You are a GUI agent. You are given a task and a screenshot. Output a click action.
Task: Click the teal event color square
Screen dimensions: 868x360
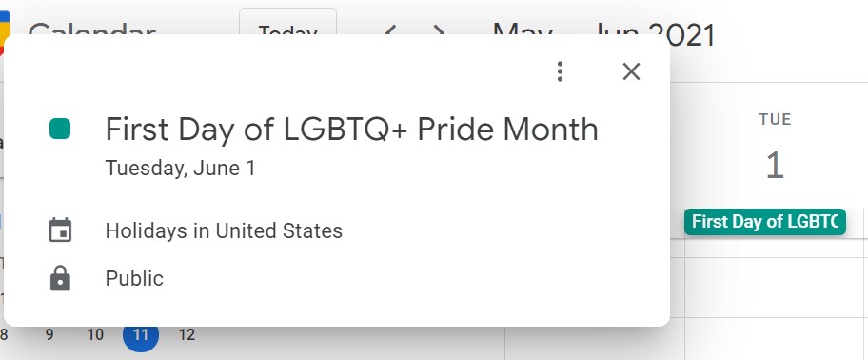(60, 129)
